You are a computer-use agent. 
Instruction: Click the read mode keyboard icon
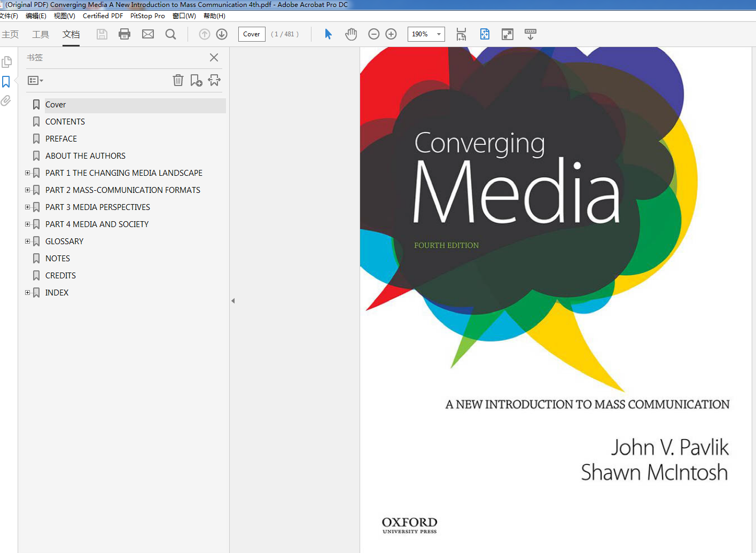[531, 34]
